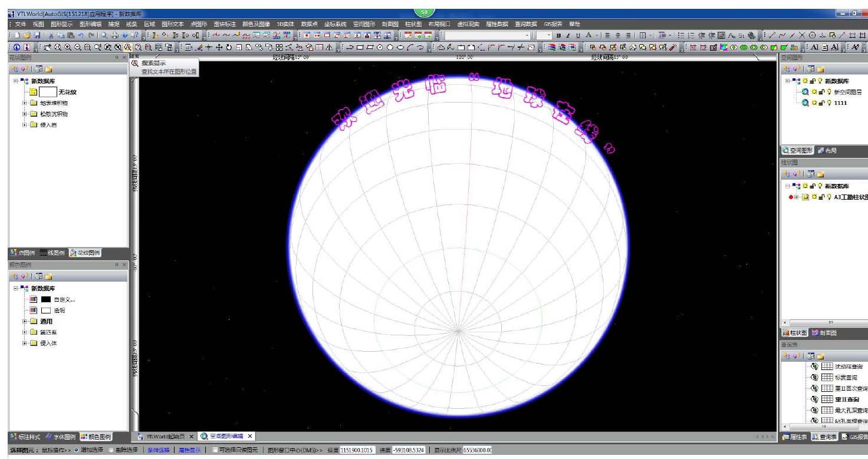Click the 经度 value field
Screen dimensions: 868x459
coord(357,450)
